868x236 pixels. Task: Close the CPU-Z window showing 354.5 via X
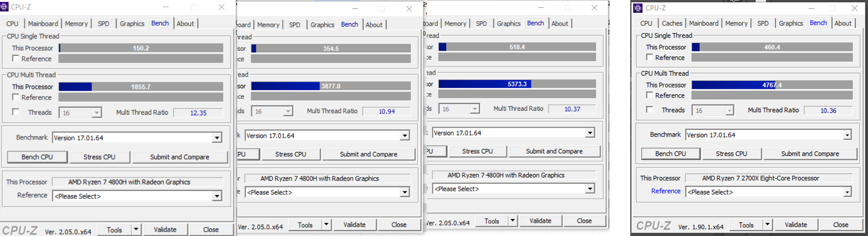(x=409, y=9)
